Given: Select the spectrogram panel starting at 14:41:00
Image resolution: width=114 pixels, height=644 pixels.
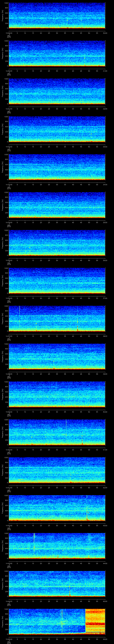Looking at the screenshot, I should [x=57, y=470].
